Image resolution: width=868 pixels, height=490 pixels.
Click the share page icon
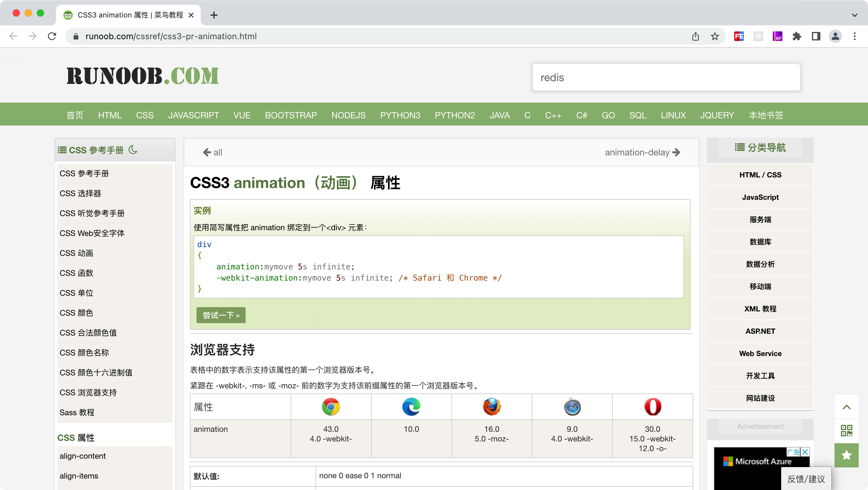click(696, 37)
